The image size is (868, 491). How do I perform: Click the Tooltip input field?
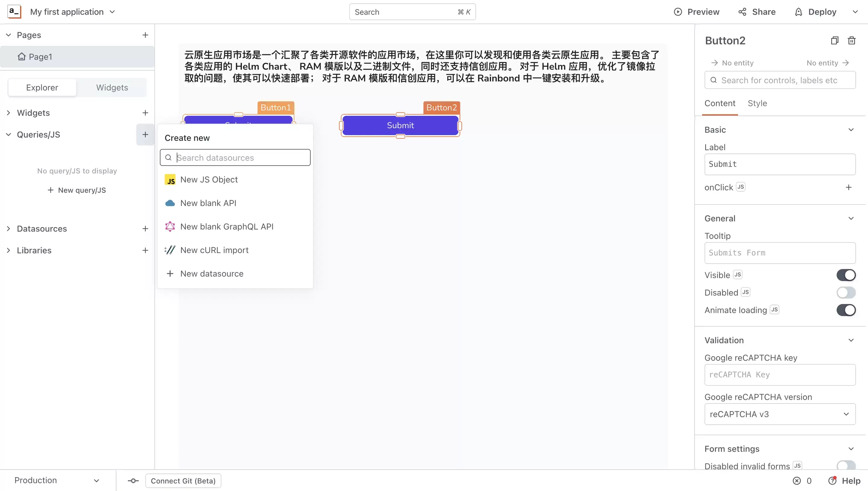coord(780,253)
